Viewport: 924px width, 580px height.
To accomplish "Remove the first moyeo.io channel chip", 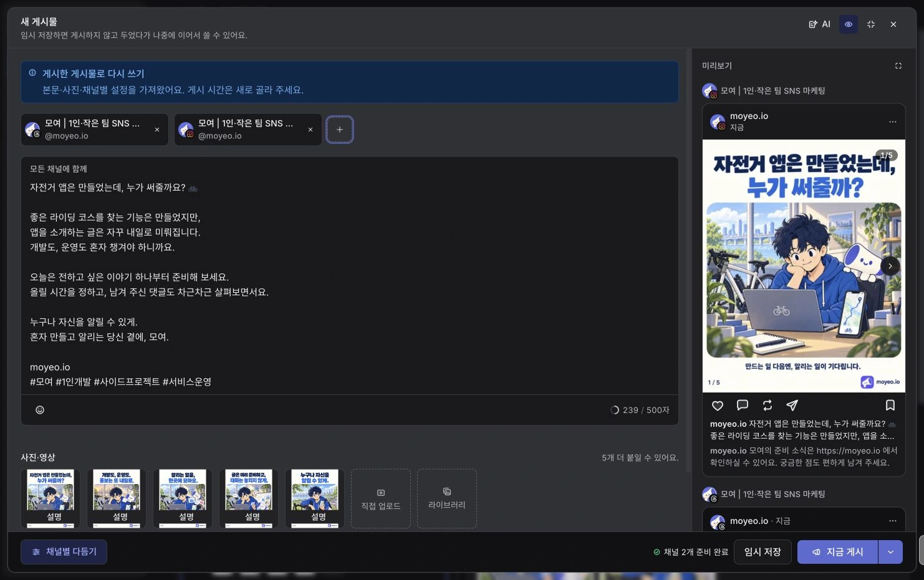I will pyautogui.click(x=157, y=130).
